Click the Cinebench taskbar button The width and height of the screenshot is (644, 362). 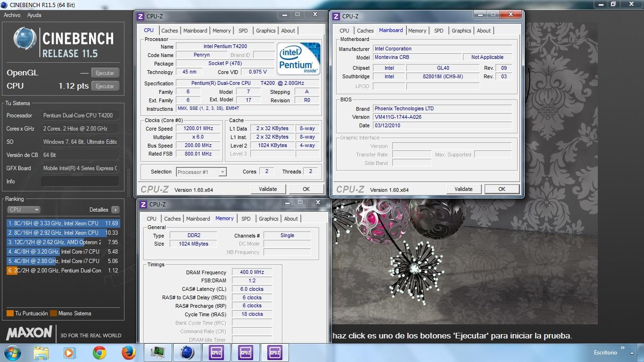[x=187, y=353]
